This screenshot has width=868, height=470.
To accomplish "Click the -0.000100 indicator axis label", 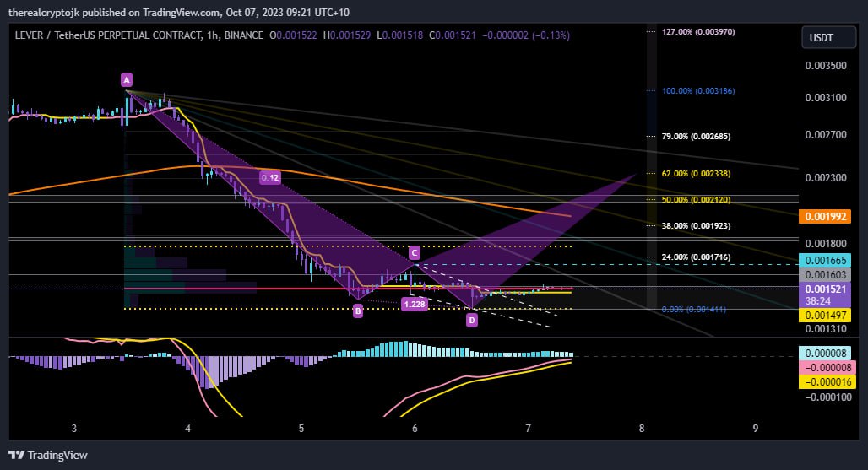I will pyautogui.click(x=827, y=397).
